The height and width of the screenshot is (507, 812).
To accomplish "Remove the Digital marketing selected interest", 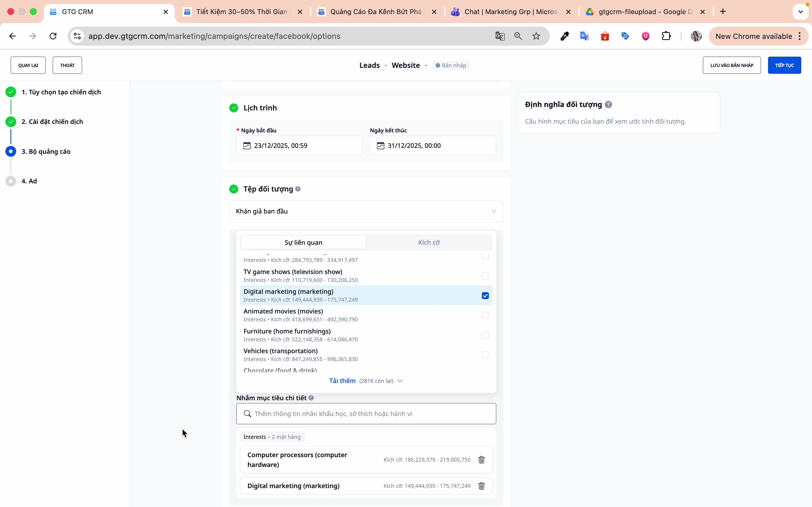I will point(481,486).
